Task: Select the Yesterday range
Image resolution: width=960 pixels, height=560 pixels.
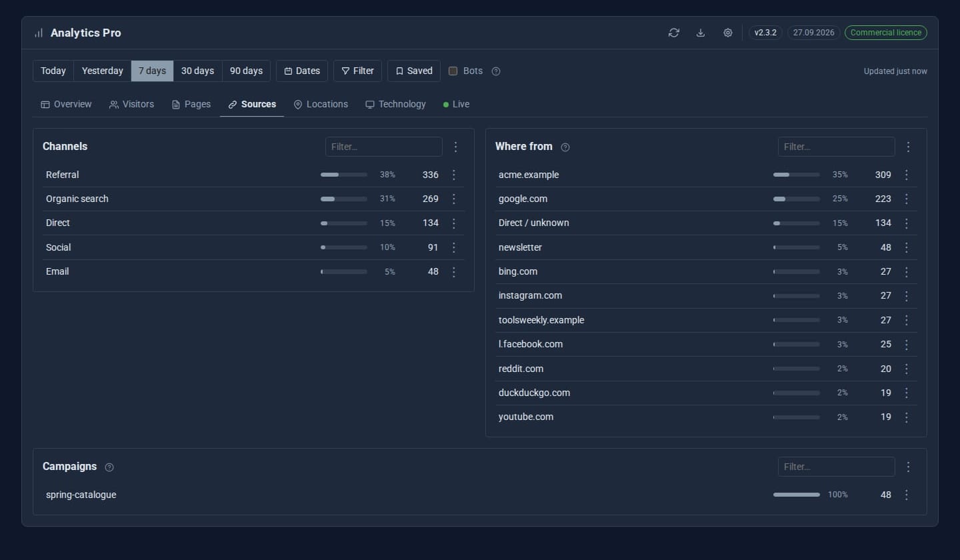Action: 103,71
